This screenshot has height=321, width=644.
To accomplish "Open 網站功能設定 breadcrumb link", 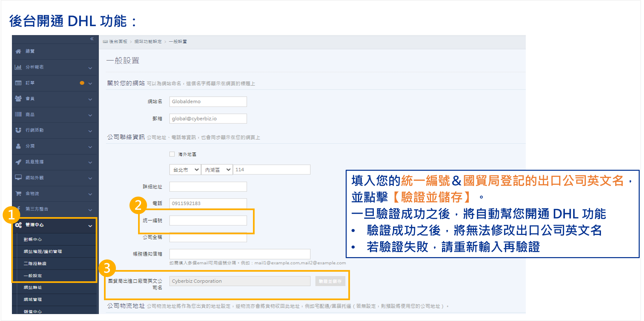I will click(148, 41).
